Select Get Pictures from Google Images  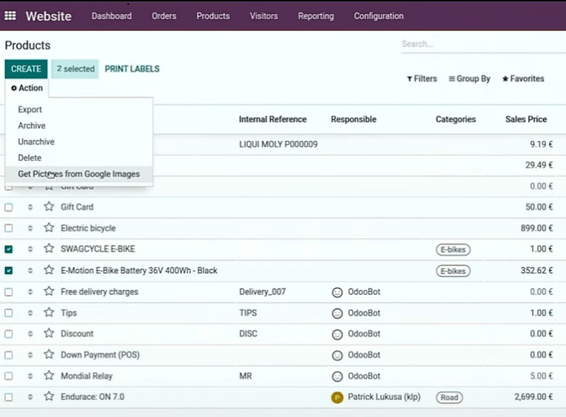[x=79, y=174]
